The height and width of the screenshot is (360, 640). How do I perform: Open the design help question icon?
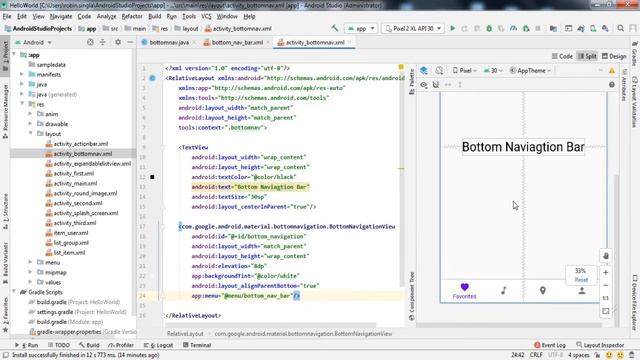coord(611,84)
